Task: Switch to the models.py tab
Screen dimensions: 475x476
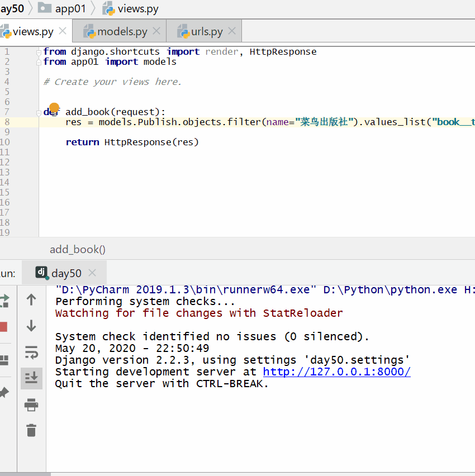Action: coord(122,32)
